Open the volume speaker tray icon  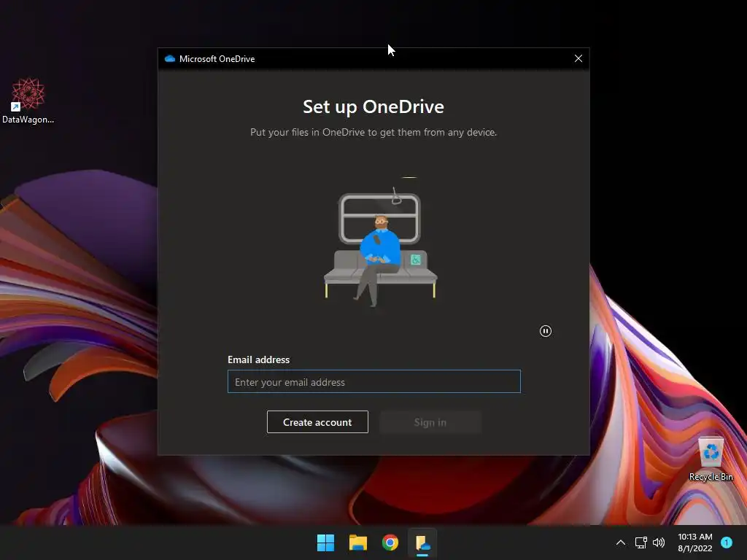point(659,542)
